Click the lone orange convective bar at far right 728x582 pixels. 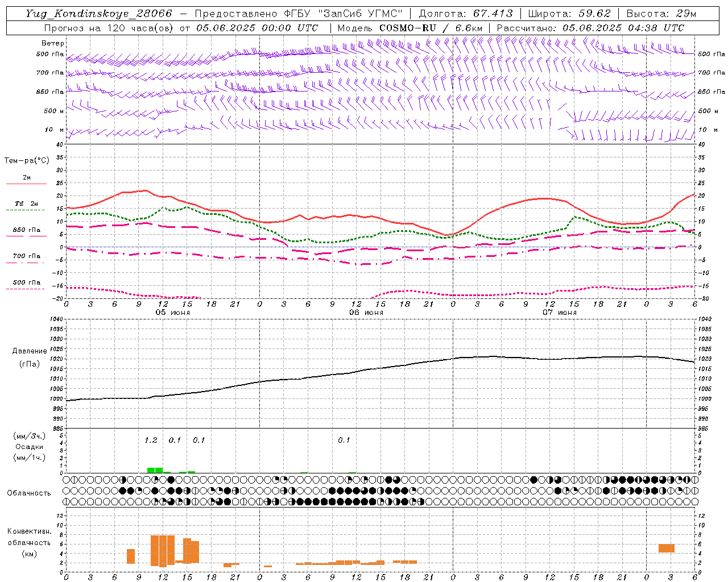click(667, 548)
